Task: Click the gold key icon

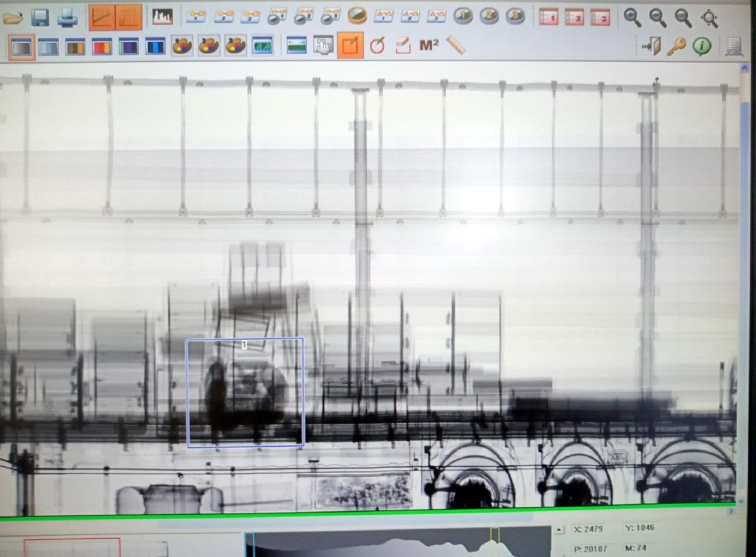Action: tap(676, 46)
